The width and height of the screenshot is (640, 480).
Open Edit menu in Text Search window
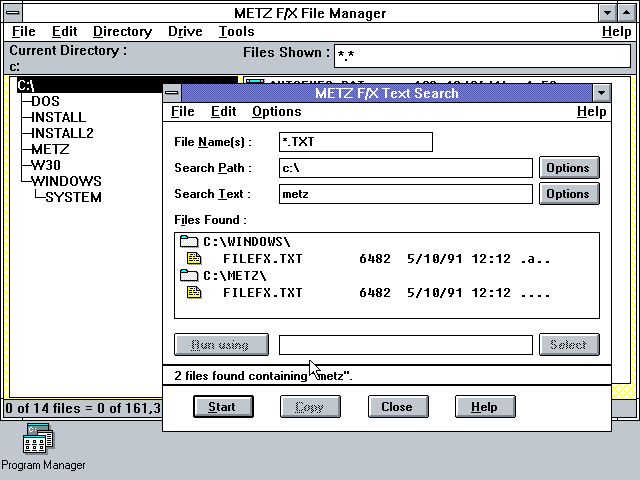point(223,111)
